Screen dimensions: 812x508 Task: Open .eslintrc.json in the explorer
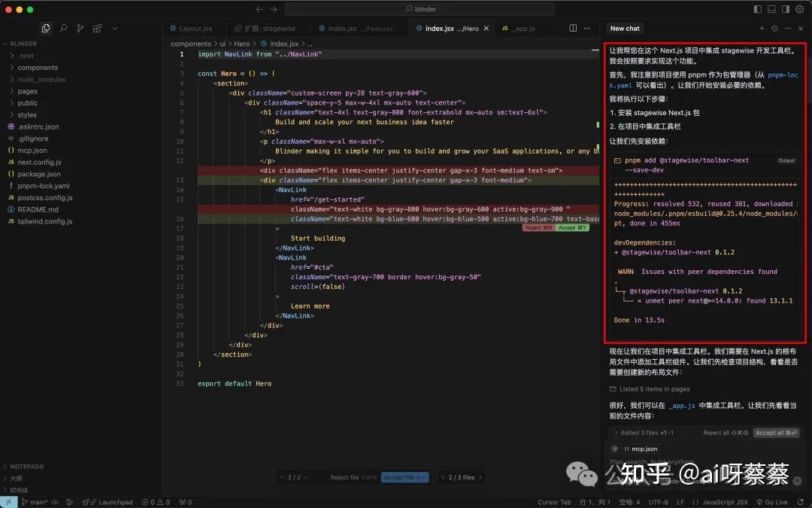[x=38, y=126]
